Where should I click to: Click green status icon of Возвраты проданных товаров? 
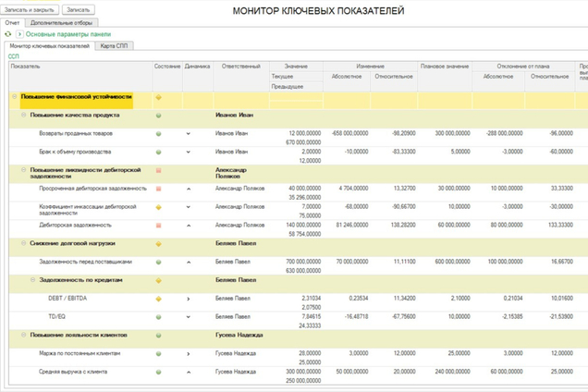[159, 134]
